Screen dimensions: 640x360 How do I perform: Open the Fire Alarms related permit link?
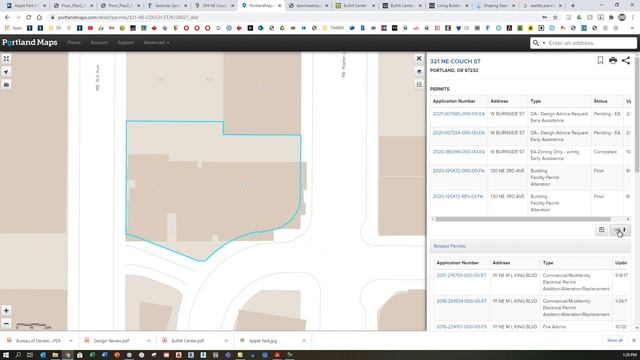coord(461,327)
